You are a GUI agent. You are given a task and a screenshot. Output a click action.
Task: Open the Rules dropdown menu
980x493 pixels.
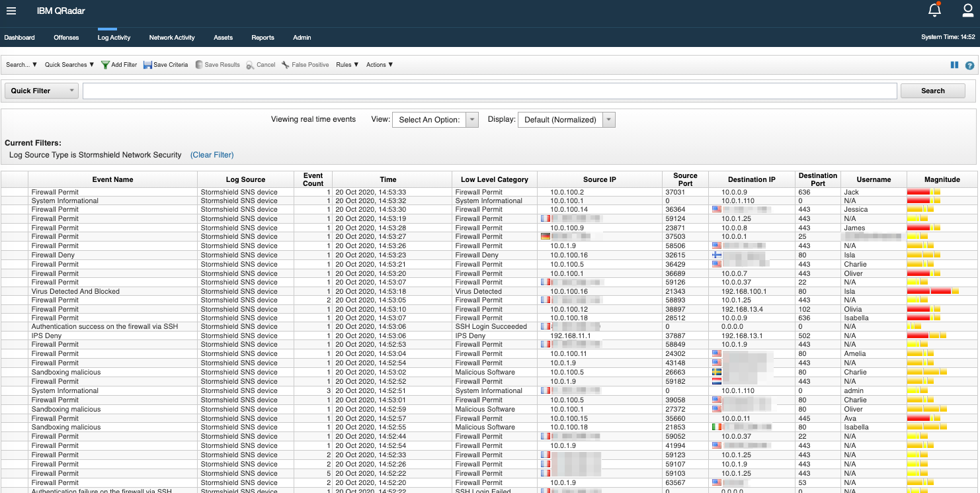(x=347, y=65)
